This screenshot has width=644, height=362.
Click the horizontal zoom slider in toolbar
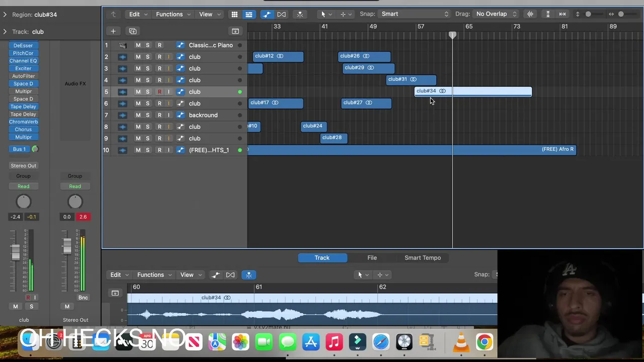(621, 14)
